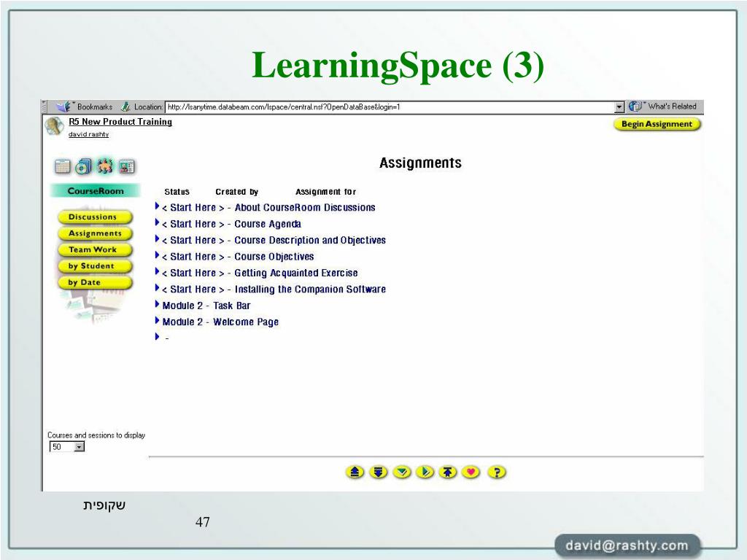
Task: Click the green right-triangle navigation button
Action: 425,472
